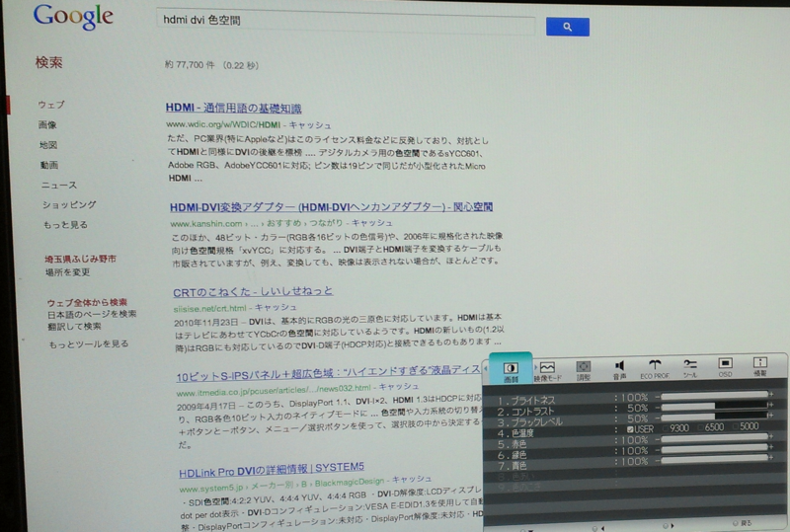Select 地図 in Google sidebar
Image resolution: width=790 pixels, height=532 pixels.
(x=48, y=145)
